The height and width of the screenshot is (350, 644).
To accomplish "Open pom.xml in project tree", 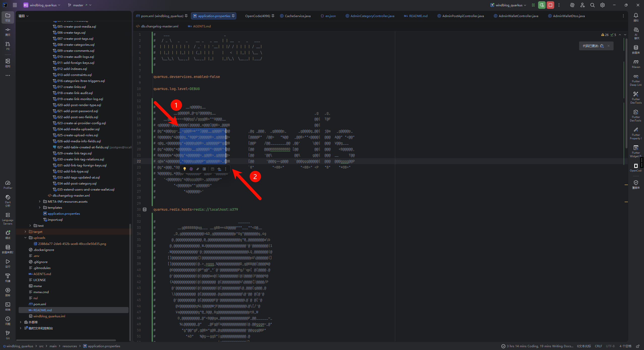I will coord(39,304).
